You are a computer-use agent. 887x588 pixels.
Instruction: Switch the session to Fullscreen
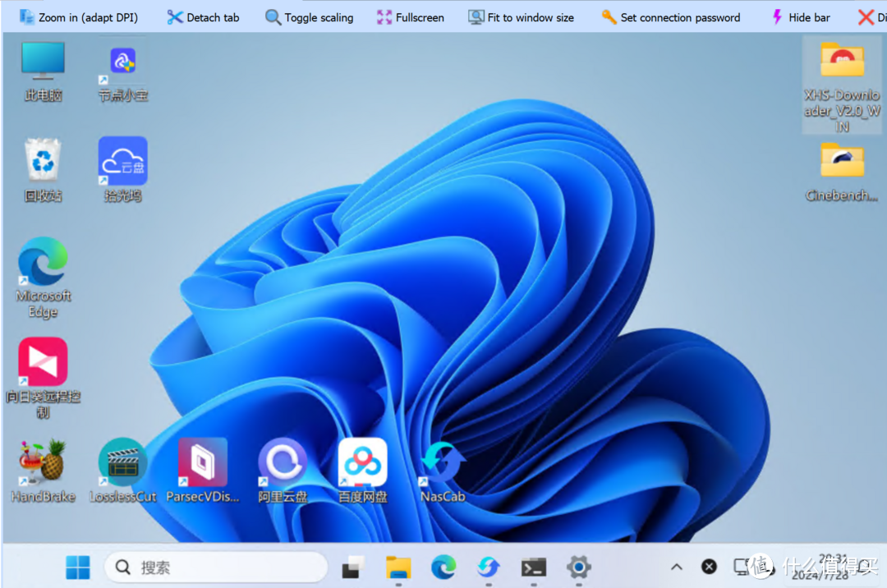tap(410, 17)
